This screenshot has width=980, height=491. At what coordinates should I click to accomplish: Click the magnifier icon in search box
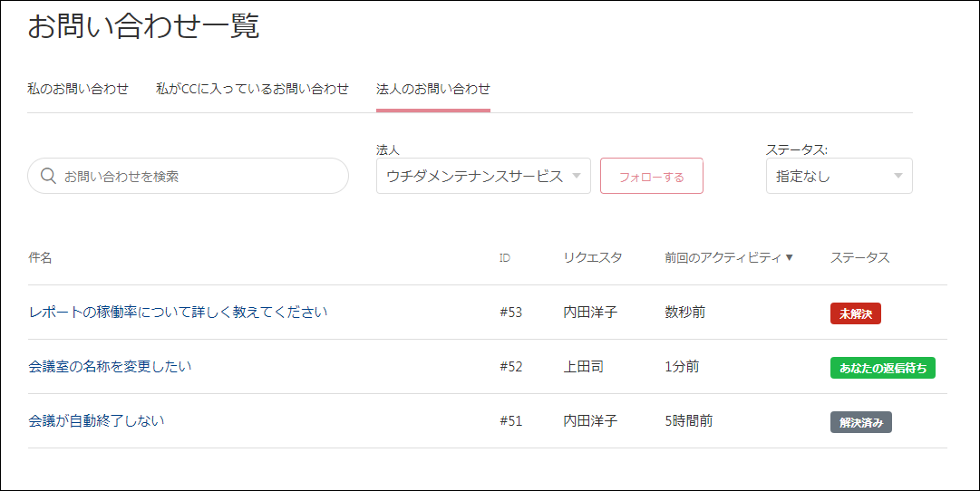(49, 176)
